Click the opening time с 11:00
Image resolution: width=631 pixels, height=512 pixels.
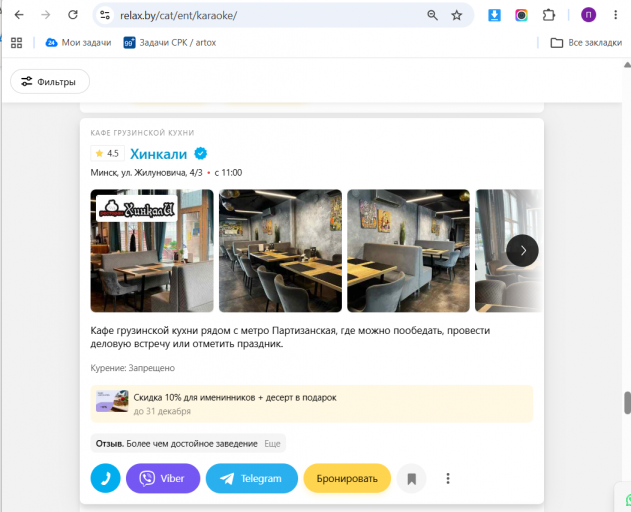pyautogui.click(x=228, y=173)
